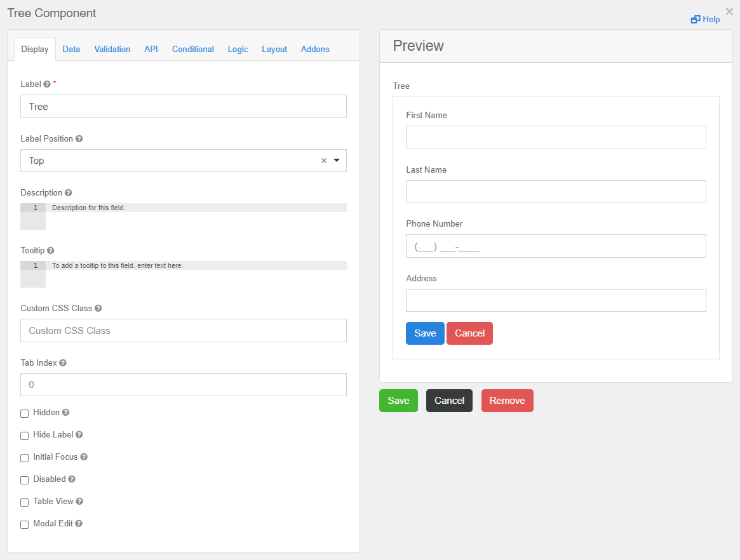Click the Label help question-mark icon
Image resolution: width=740 pixels, height=560 pixels.
(x=47, y=84)
